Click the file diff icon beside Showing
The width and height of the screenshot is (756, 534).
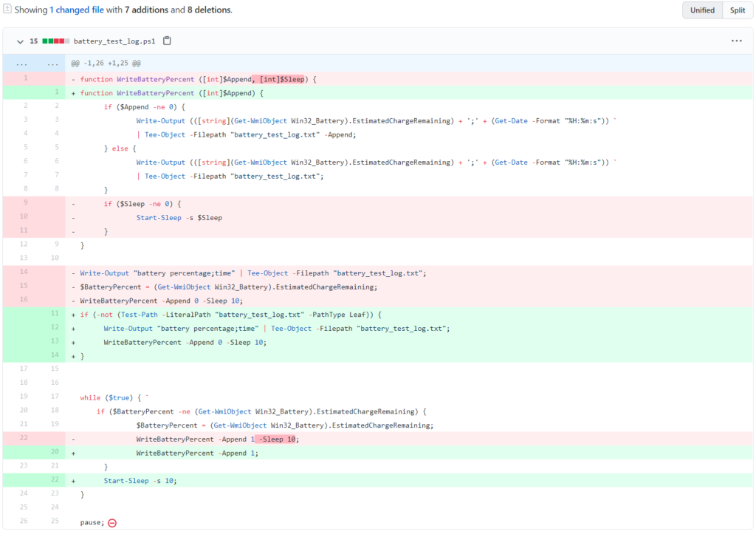(7, 9)
